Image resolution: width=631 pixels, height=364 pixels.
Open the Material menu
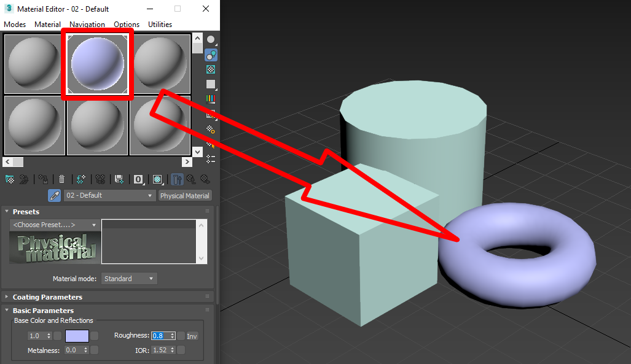(x=47, y=25)
